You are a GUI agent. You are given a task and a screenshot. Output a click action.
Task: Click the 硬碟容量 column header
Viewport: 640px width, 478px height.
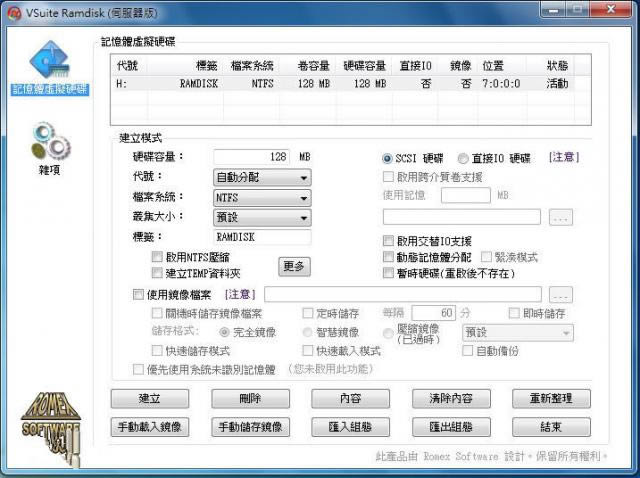coord(364,66)
